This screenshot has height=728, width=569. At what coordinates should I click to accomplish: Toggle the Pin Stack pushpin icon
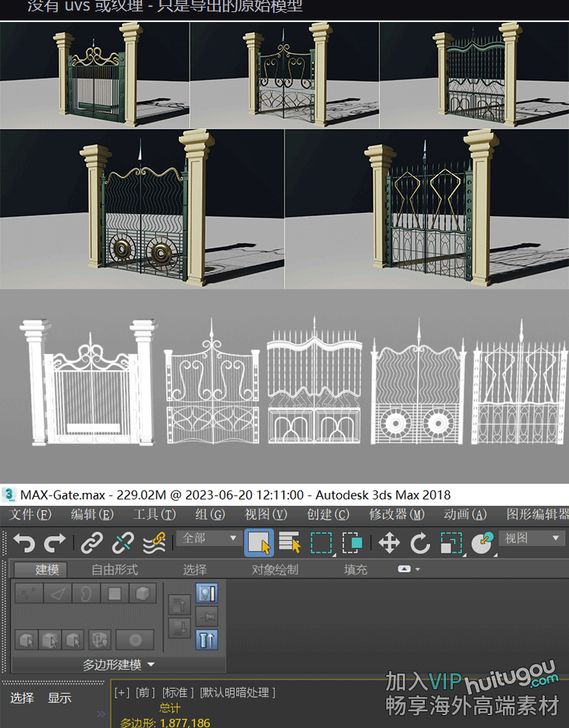click(x=206, y=617)
